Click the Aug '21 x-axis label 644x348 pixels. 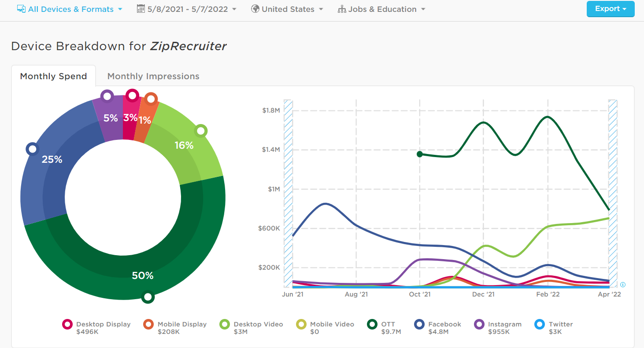356,294
